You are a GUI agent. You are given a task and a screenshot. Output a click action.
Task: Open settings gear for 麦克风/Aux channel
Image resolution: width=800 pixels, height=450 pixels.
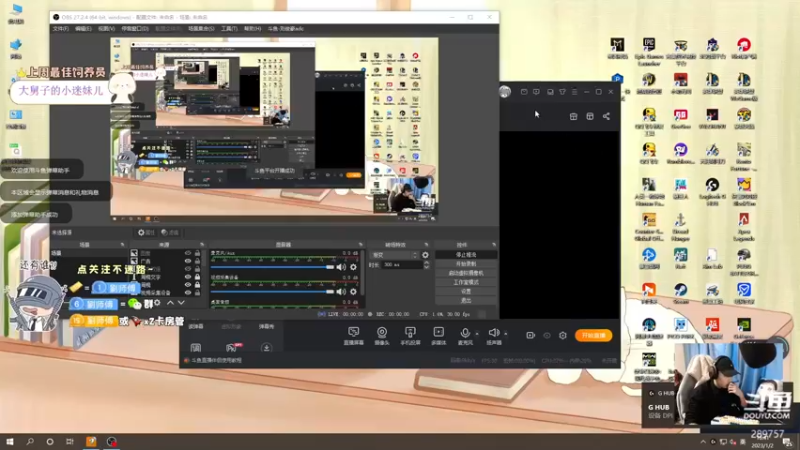(353, 267)
